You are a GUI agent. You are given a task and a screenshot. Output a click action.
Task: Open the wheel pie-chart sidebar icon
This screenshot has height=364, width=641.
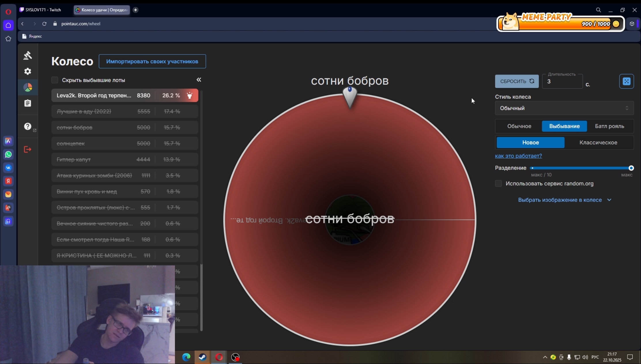(x=28, y=87)
